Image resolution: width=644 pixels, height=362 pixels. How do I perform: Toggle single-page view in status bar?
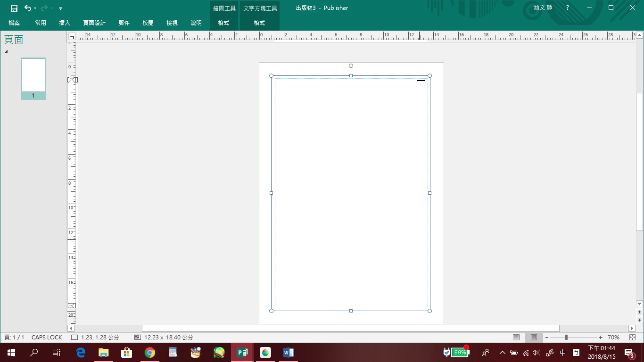coord(516,337)
